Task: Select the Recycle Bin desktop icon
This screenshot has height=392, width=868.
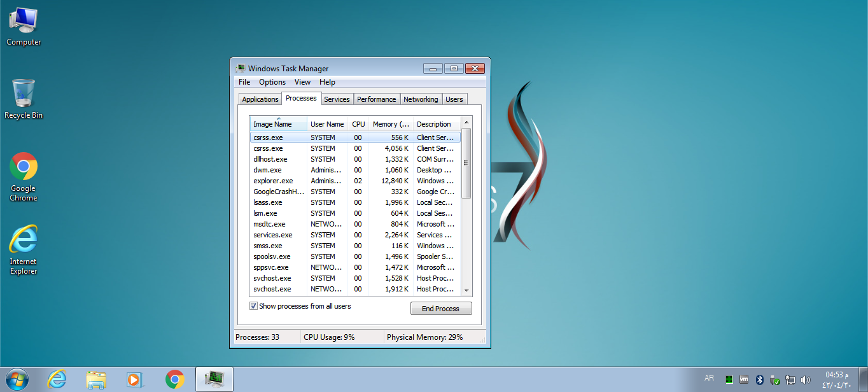Action: point(24,99)
